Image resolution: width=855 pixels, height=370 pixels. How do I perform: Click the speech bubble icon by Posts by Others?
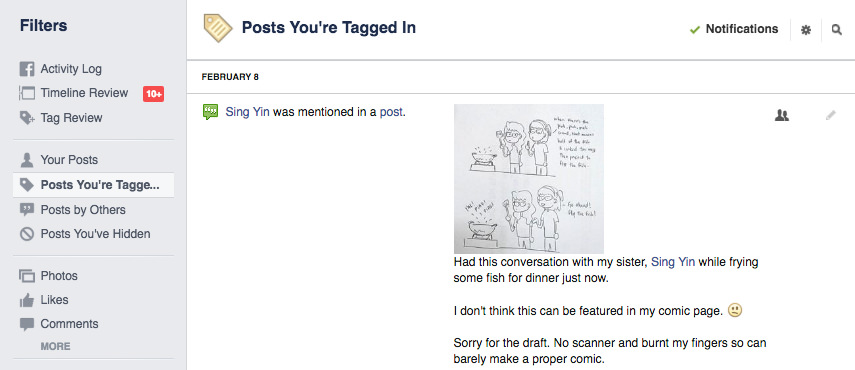(27, 210)
